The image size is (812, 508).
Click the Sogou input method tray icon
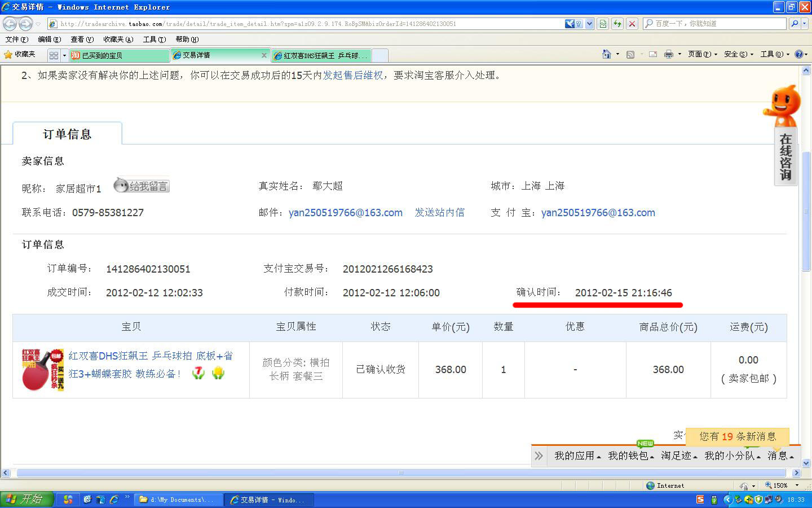700,500
